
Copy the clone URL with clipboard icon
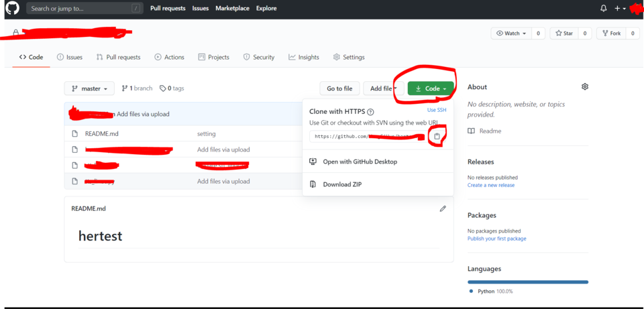click(x=437, y=136)
